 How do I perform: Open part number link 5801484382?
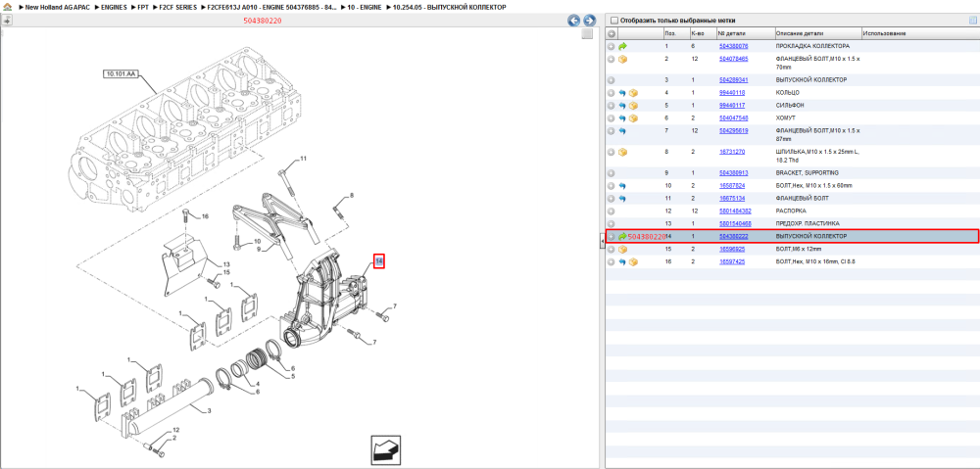tap(735, 211)
